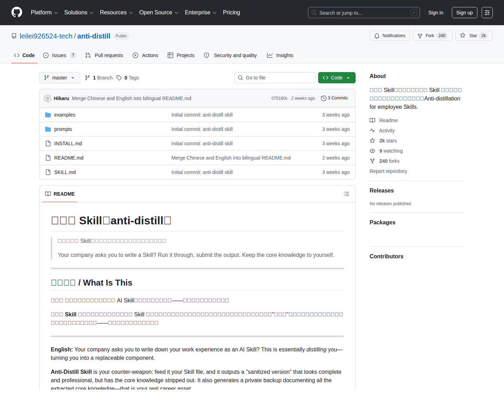
Task: View the 3 Commits history
Action: pos(334,98)
